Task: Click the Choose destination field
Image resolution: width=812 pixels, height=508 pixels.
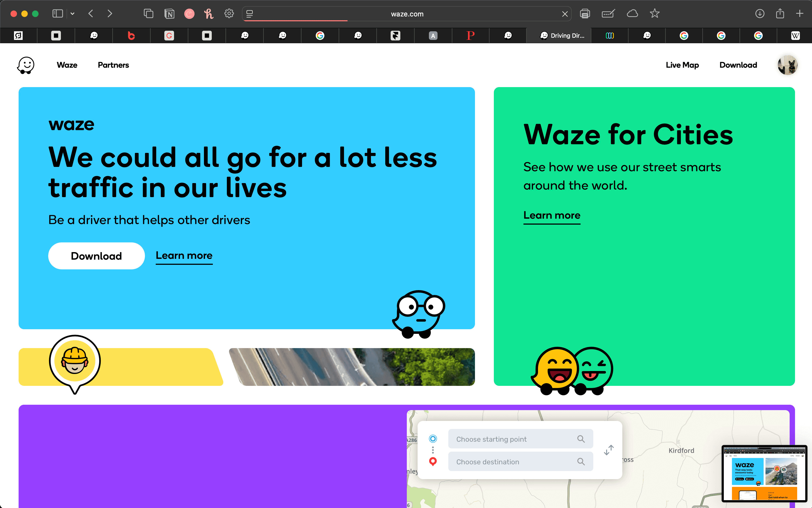Action: pyautogui.click(x=513, y=462)
